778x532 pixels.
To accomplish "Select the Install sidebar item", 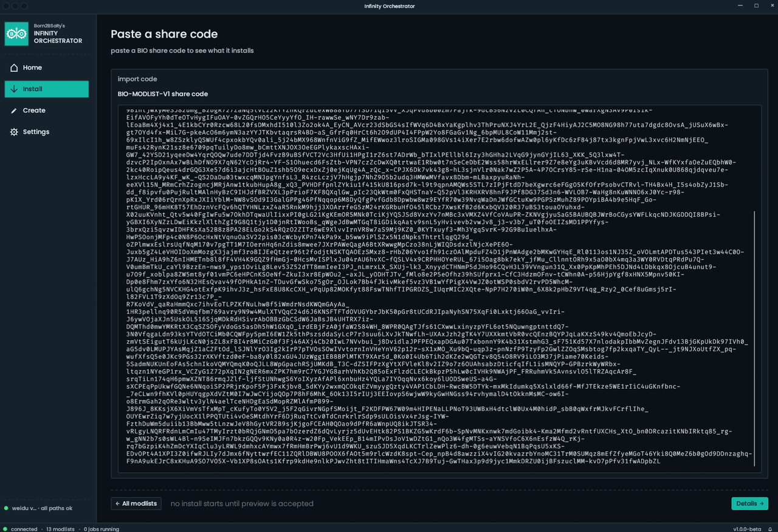I will click(x=47, y=89).
